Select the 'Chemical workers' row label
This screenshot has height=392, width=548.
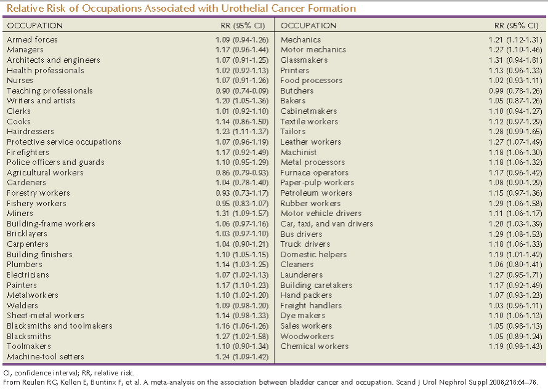pyautogui.click(x=315, y=346)
